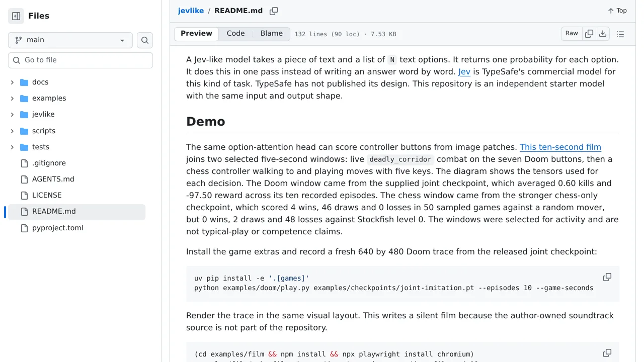Open the docs folder row

click(76, 82)
